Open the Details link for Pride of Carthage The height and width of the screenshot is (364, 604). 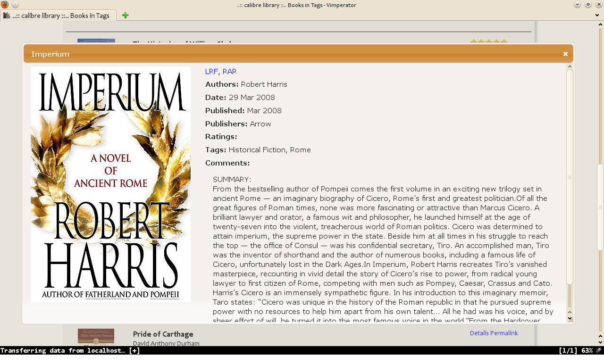tap(479, 333)
